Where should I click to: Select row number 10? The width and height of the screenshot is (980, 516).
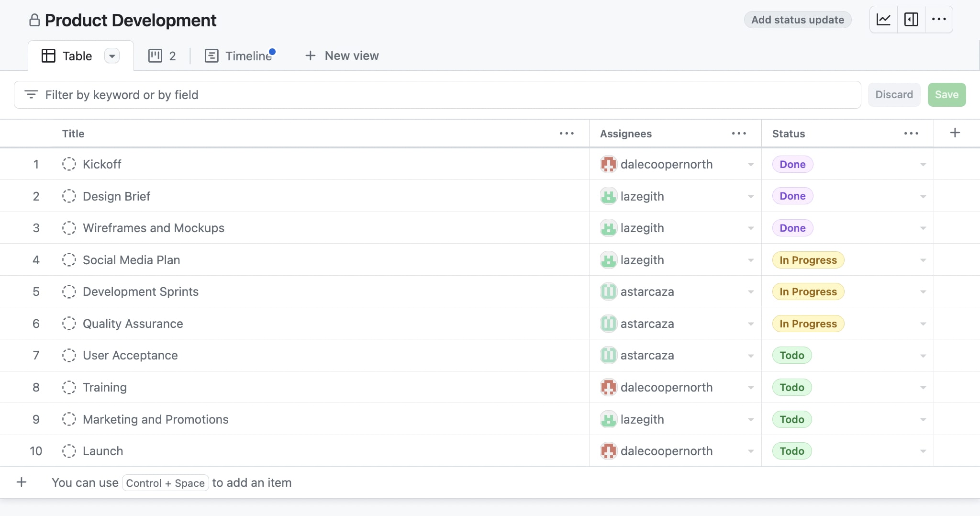[x=36, y=451]
